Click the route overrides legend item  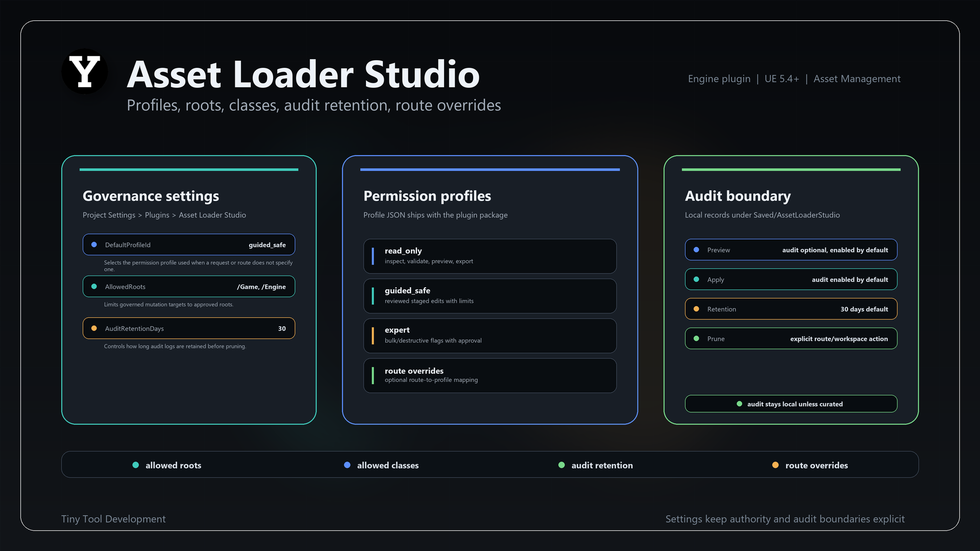tap(810, 465)
